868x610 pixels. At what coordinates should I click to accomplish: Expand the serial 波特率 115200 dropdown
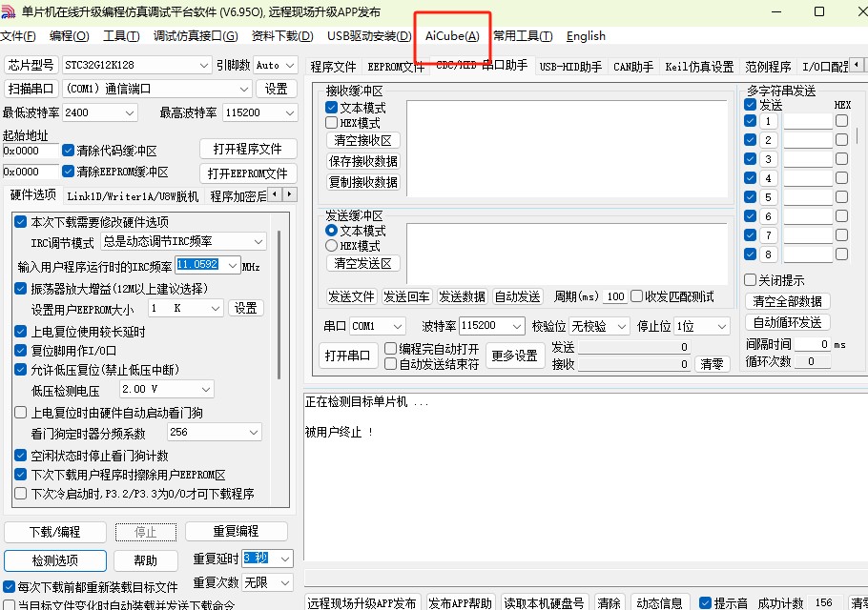pyautogui.click(x=516, y=326)
